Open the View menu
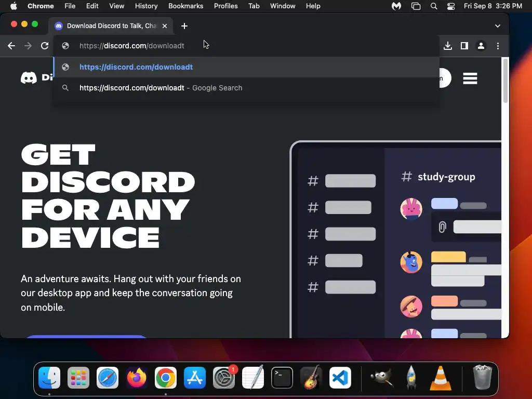 pos(117,6)
